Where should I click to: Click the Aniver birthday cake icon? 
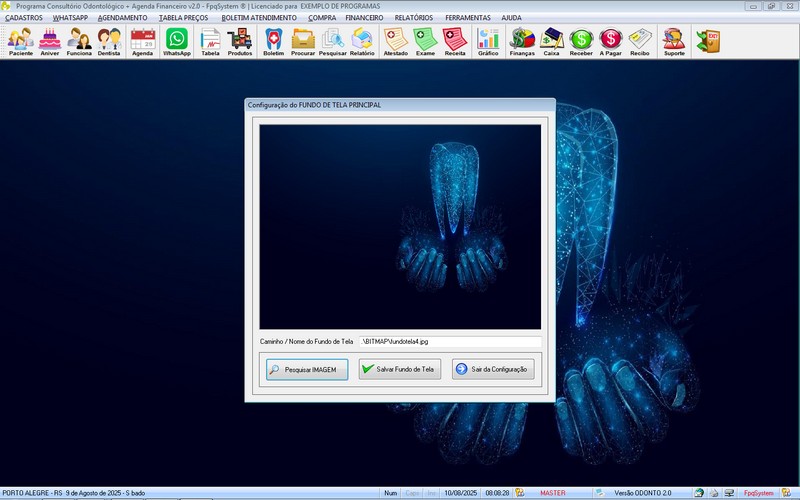point(50,41)
